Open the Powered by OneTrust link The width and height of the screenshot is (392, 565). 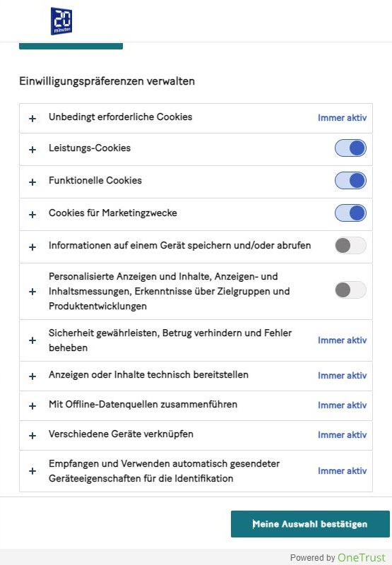338,557
